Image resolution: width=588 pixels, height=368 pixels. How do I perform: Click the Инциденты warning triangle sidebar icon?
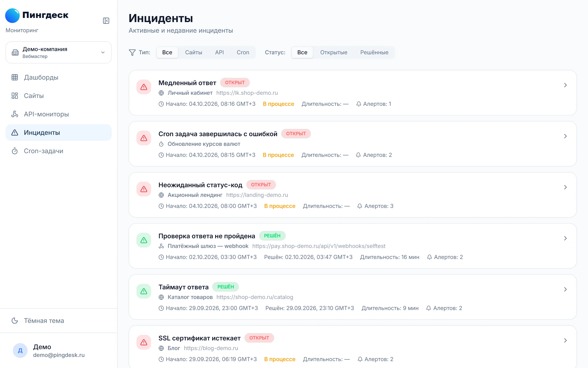(14, 132)
